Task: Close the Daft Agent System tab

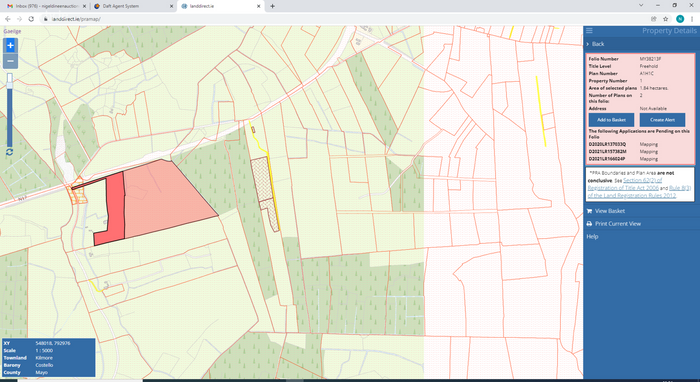Action: tap(171, 6)
